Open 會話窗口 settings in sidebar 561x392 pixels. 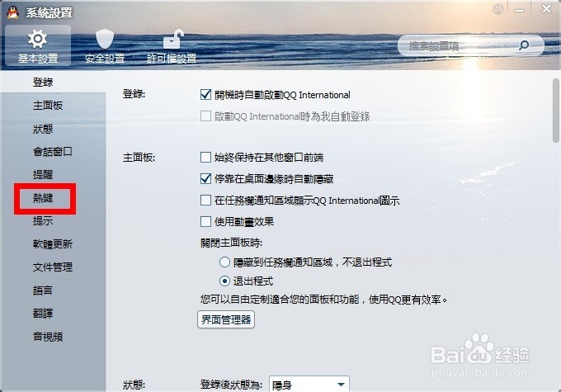point(53,152)
